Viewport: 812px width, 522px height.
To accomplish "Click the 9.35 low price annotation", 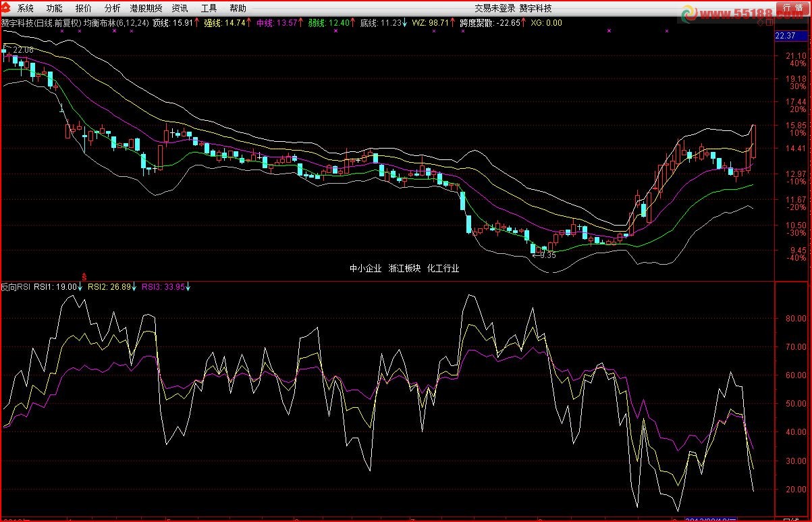I will [548, 255].
